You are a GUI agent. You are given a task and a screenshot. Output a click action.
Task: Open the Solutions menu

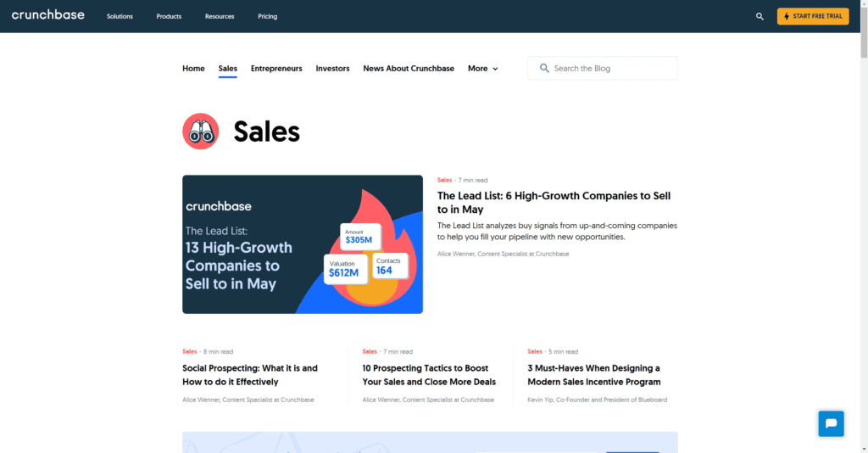click(120, 17)
